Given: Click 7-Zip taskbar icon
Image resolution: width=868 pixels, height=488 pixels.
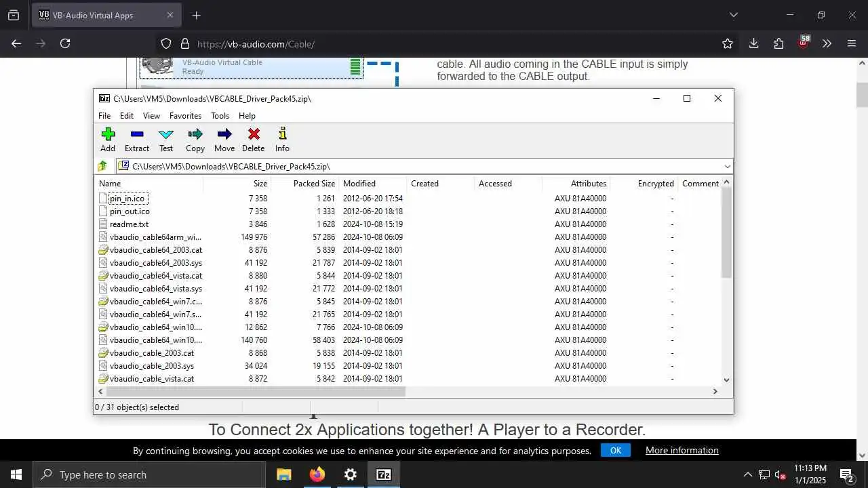Looking at the screenshot, I should point(384,474).
